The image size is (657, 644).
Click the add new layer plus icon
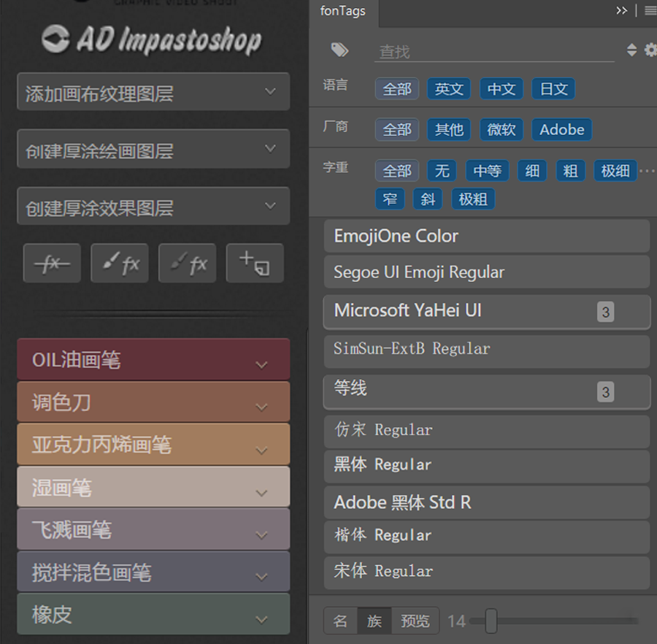pyautogui.click(x=255, y=263)
